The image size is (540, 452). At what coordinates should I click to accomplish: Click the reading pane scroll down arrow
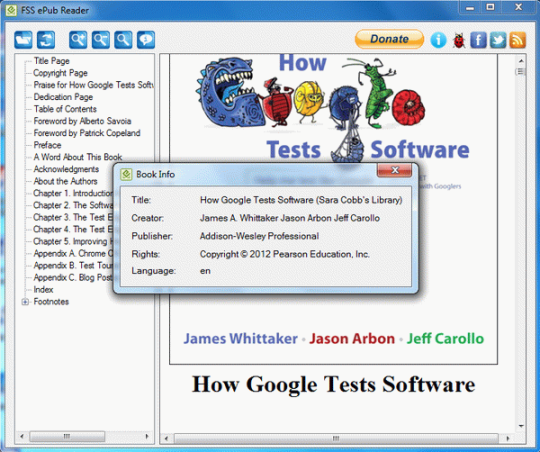click(x=521, y=426)
